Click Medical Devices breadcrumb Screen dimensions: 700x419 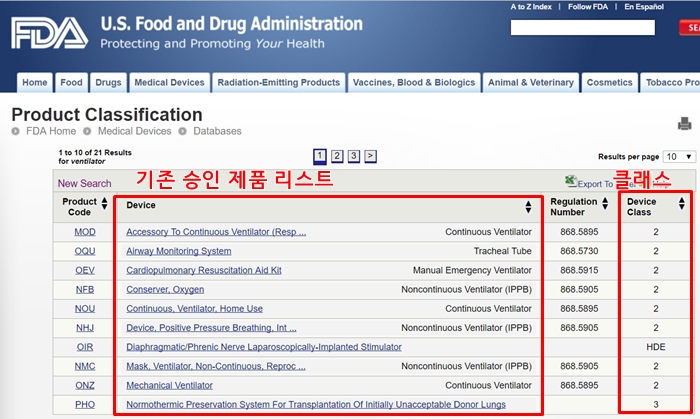coord(134,131)
